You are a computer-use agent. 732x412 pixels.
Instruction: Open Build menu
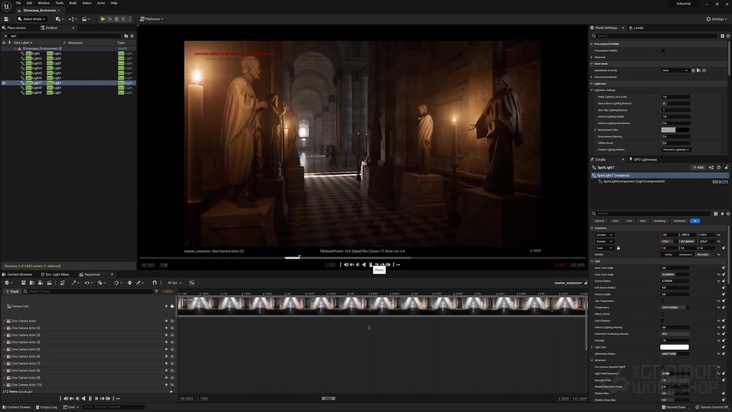[73, 3]
